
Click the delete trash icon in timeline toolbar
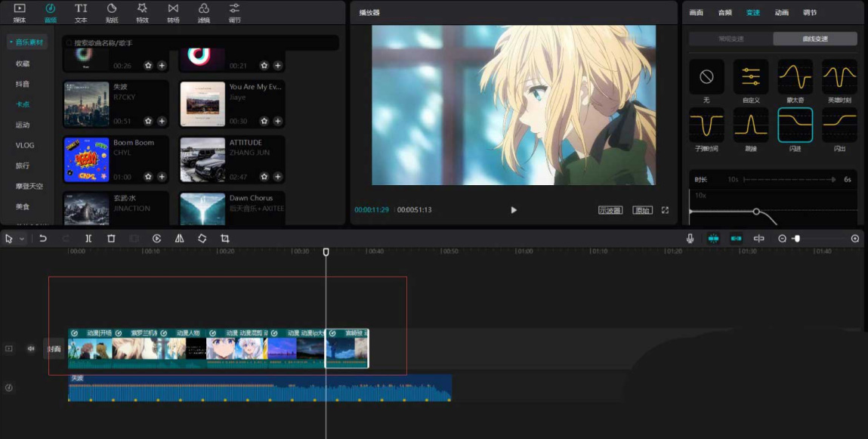click(x=111, y=238)
